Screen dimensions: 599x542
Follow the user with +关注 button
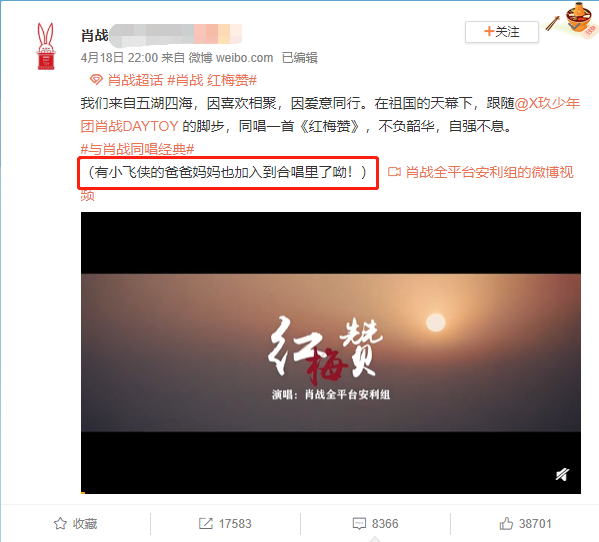(502, 32)
